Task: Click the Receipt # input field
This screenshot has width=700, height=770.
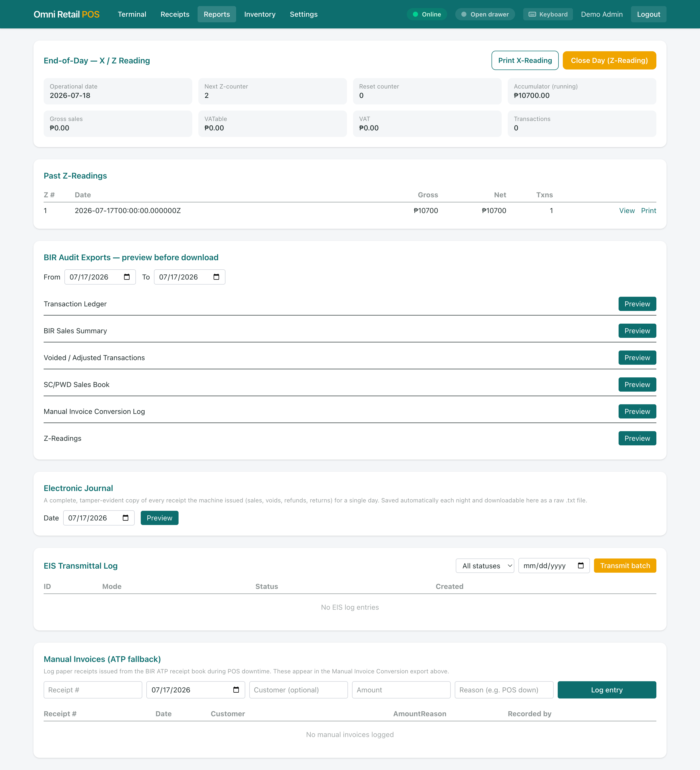Action: click(x=93, y=690)
